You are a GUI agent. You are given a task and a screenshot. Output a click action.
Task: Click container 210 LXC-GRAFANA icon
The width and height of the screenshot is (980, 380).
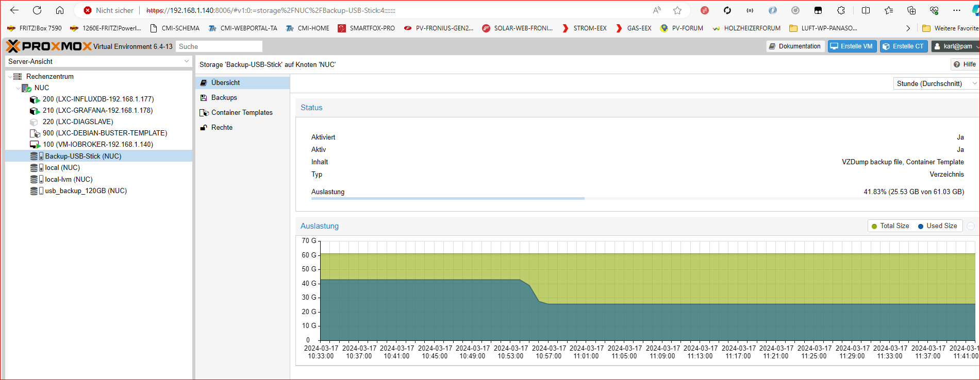35,111
